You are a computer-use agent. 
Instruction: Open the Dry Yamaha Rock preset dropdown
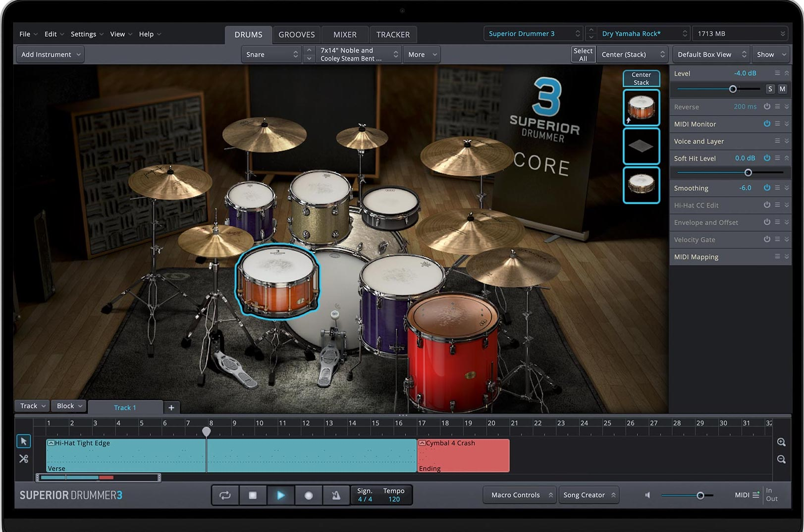[x=643, y=34]
